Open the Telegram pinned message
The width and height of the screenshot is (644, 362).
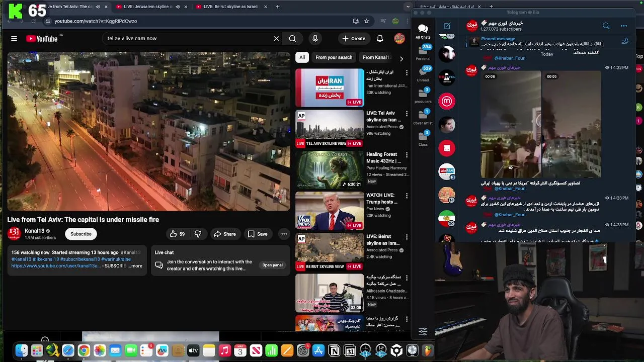tap(543, 42)
